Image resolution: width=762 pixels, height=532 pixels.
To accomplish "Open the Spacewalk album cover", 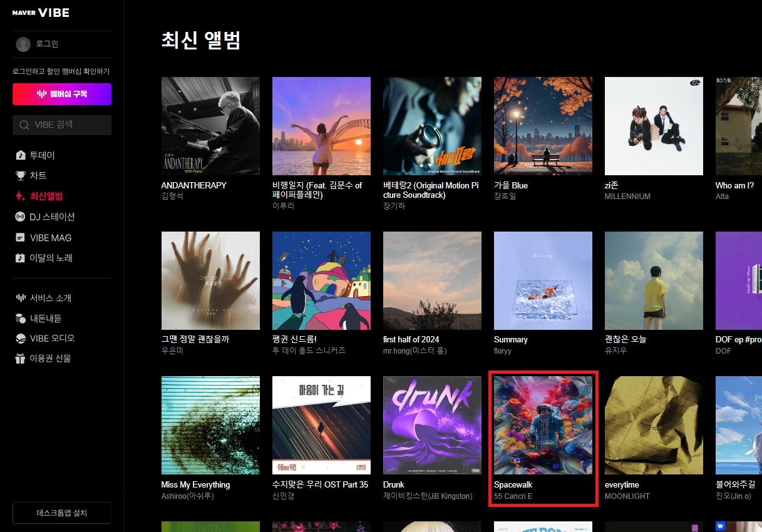I will pos(543,425).
